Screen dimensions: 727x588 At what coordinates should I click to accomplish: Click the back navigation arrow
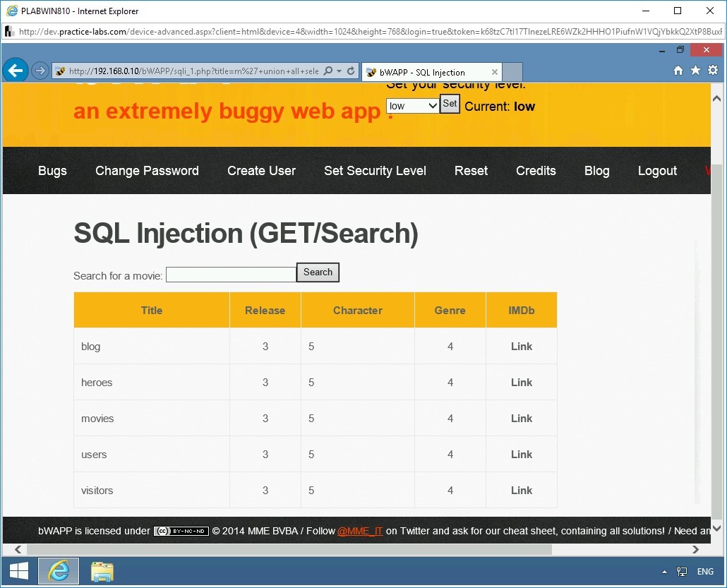point(16,70)
